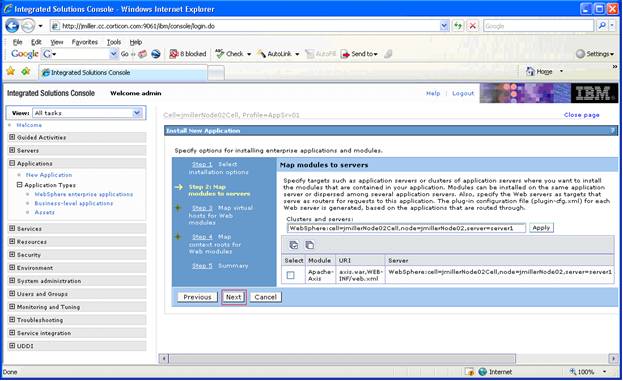Open Google toolbar Settings
Image resolution: width=623 pixels, height=381 pixels.
click(x=595, y=54)
